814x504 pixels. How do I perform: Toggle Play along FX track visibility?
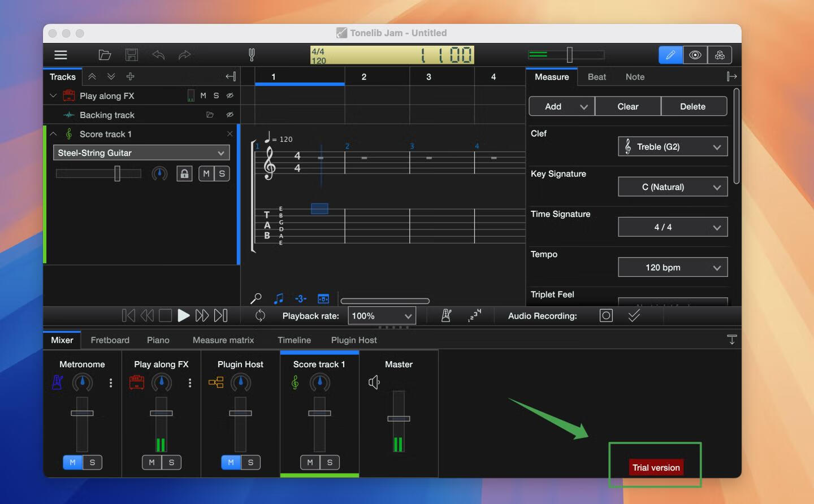(230, 95)
